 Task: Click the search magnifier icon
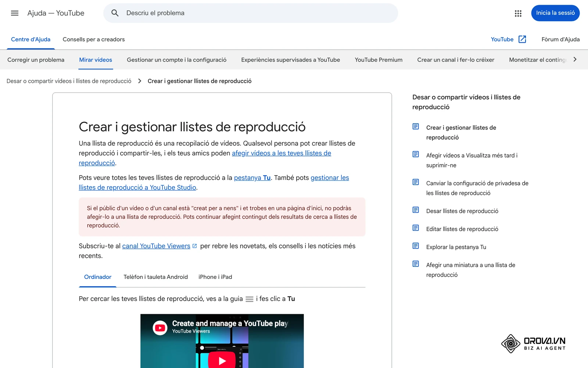click(x=115, y=13)
